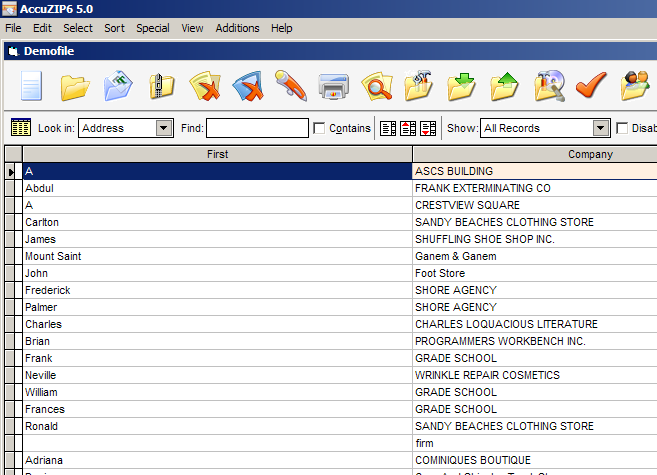Click the import file envelope icon

118,85
